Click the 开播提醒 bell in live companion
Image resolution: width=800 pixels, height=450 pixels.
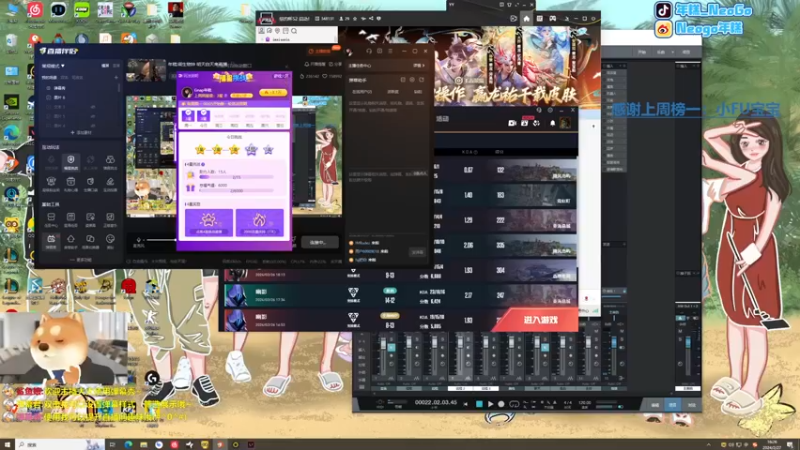tap(315, 64)
